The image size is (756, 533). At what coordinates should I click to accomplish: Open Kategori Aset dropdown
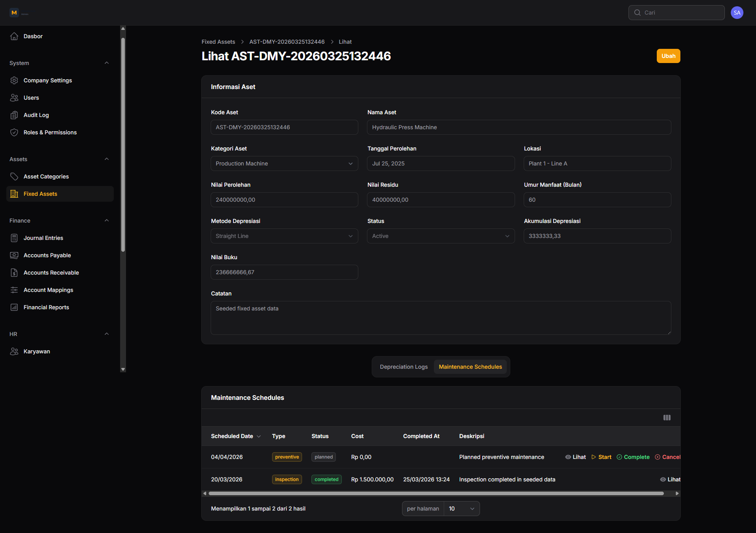(284, 163)
